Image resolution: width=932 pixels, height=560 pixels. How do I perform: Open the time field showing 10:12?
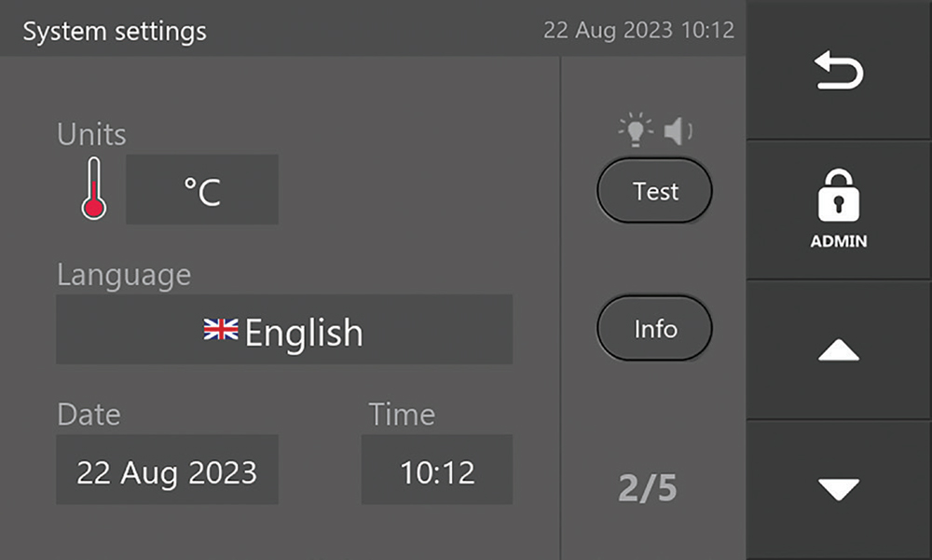click(x=437, y=471)
